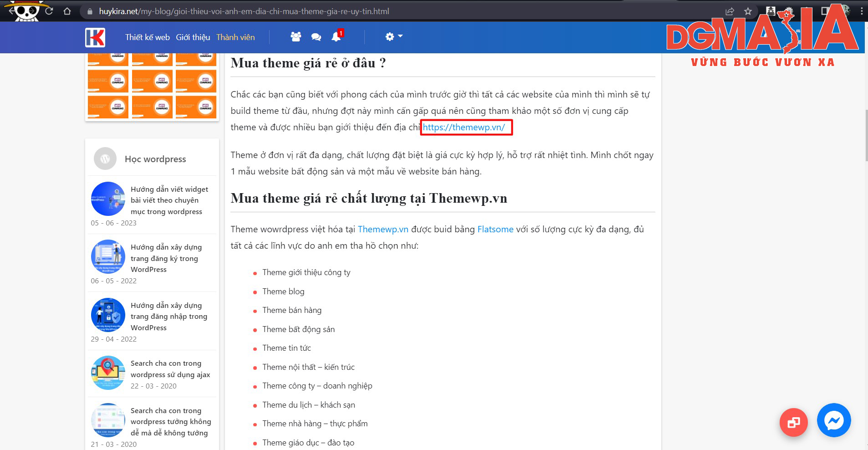
Task: Open Thiết kế web menu
Action: (x=148, y=37)
